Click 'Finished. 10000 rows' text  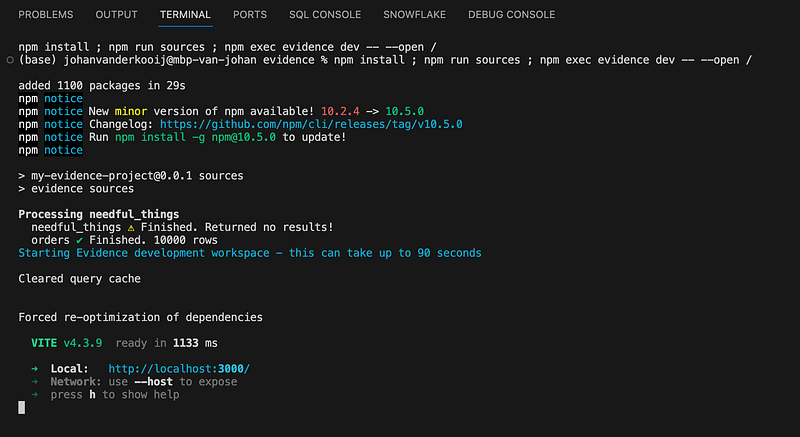click(x=154, y=240)
